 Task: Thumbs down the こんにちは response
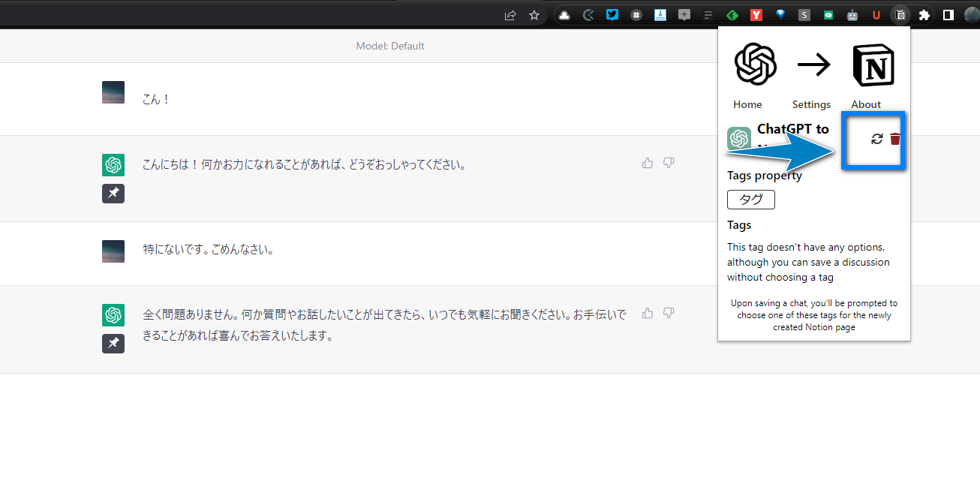669,163
